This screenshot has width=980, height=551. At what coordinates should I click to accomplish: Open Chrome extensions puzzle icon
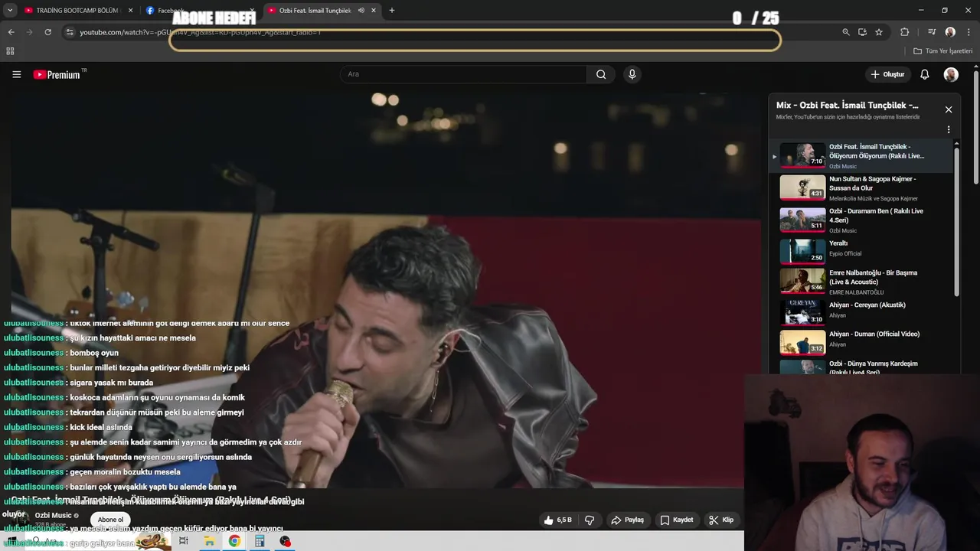pyautogui.click(x=904, y=32)
